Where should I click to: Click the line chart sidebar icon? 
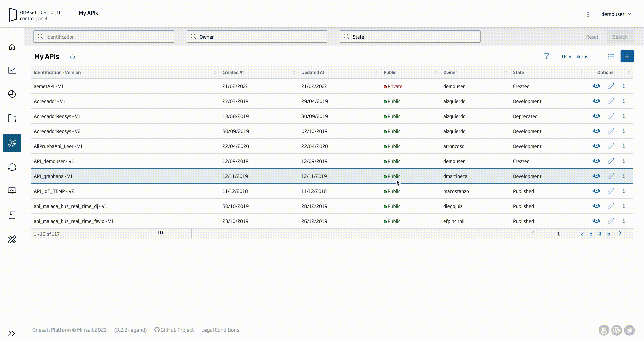[x=12, y=70]
